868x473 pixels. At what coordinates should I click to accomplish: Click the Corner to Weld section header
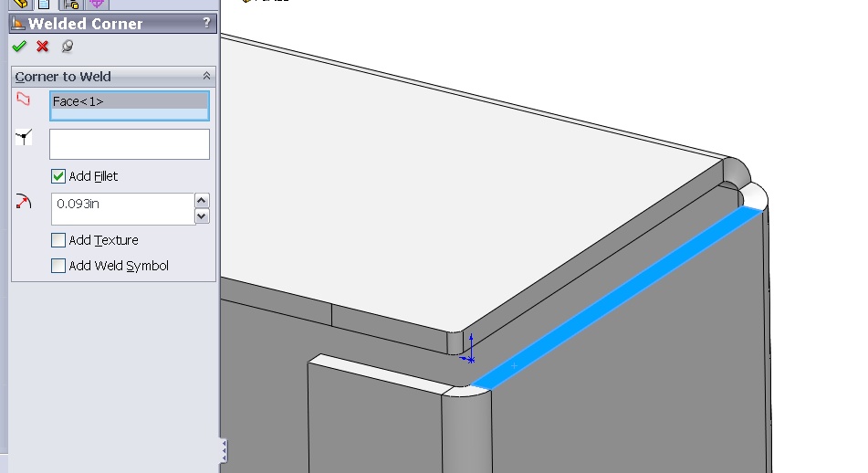point(113,77)
